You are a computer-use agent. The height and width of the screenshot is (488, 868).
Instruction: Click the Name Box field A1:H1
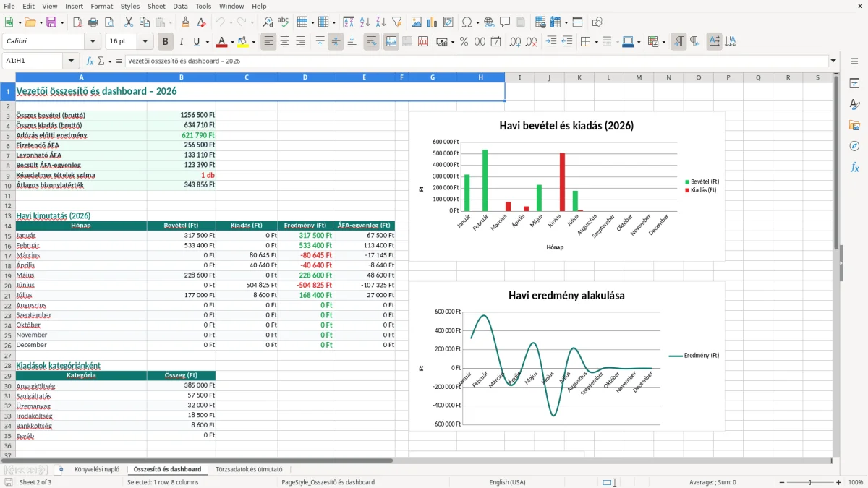[33, 61]
